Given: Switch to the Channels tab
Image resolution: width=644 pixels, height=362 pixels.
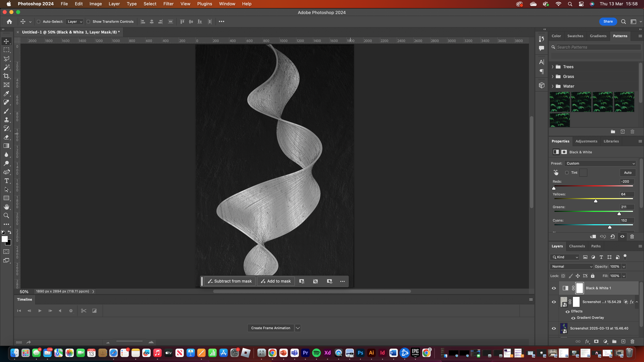Looking at the screenshot, I should click(577, 246).
